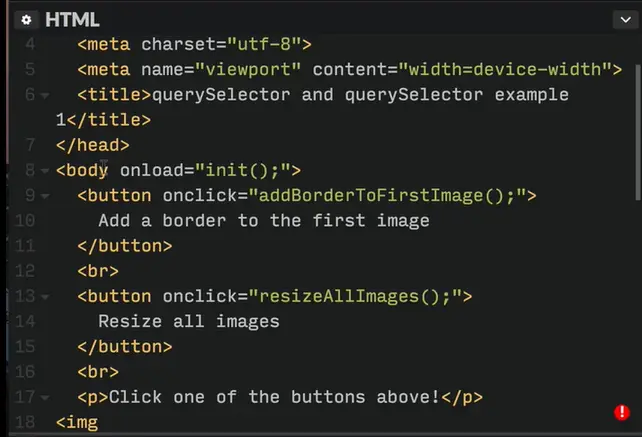Click the text 'Add a border to the first image'
Screen dimensions: 642x437
(264, 221)
